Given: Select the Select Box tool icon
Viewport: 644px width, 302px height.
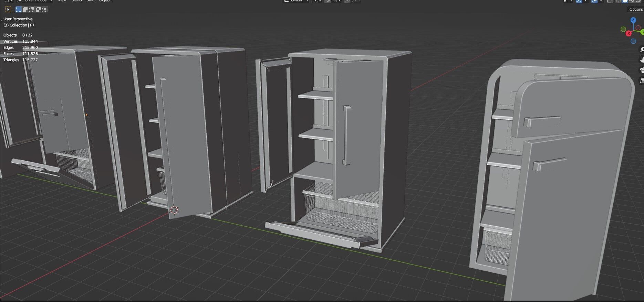Looking at the screenshot, I should (x=8, y=9).
